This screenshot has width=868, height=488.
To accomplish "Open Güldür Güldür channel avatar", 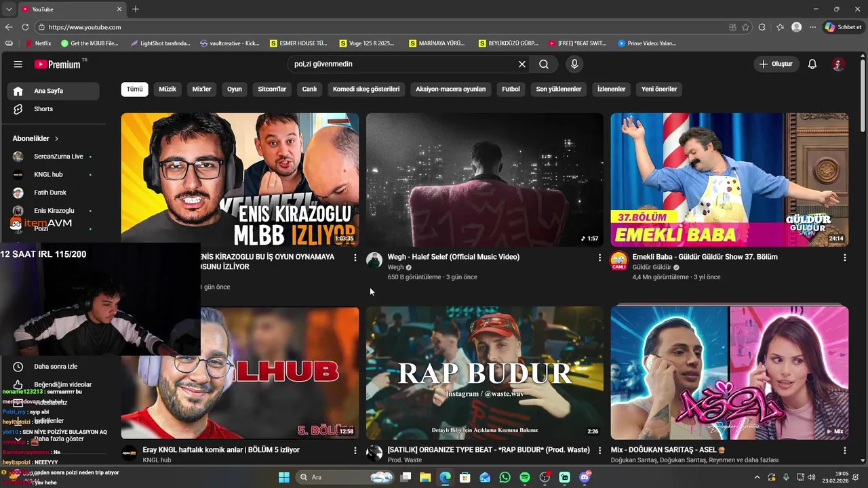I will coord(619,260).
